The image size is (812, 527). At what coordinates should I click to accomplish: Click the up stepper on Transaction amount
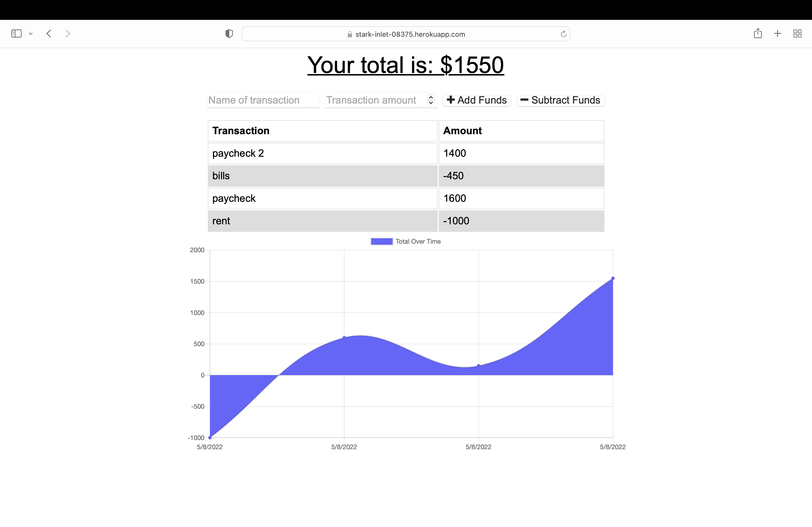(x=430, y=97)
